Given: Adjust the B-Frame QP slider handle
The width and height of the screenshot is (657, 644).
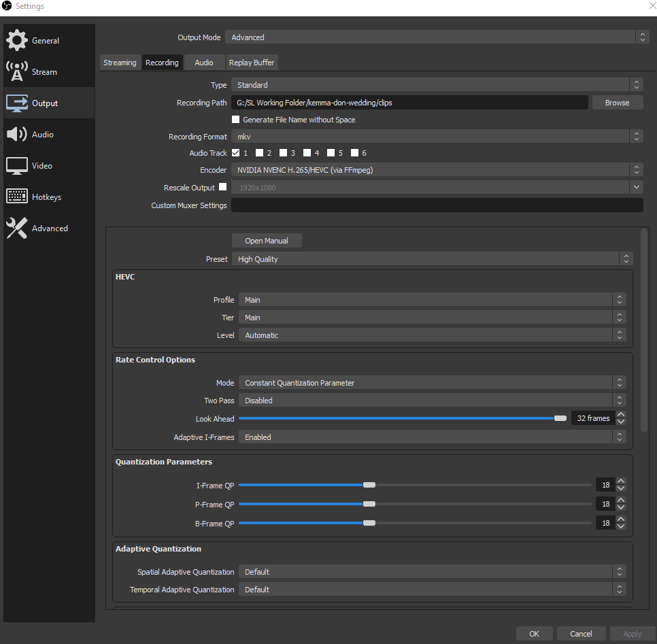Looking at the screenshot, I should click(x=369, y=523).
